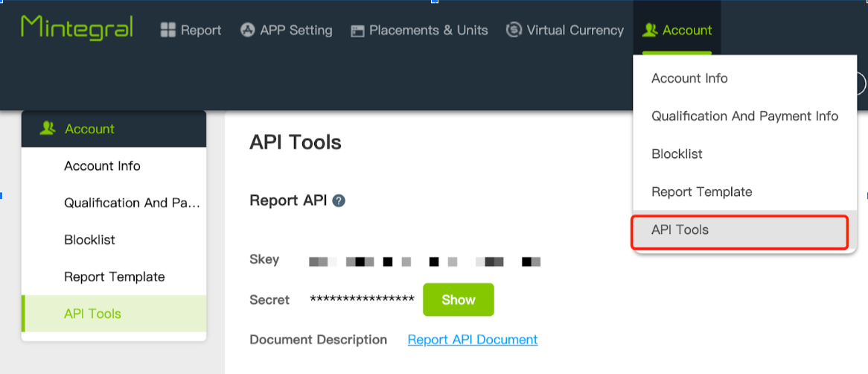The height and width of the screenshot is (374, 868).
Task: Open the Report API Document link
Action: [473, 340]
